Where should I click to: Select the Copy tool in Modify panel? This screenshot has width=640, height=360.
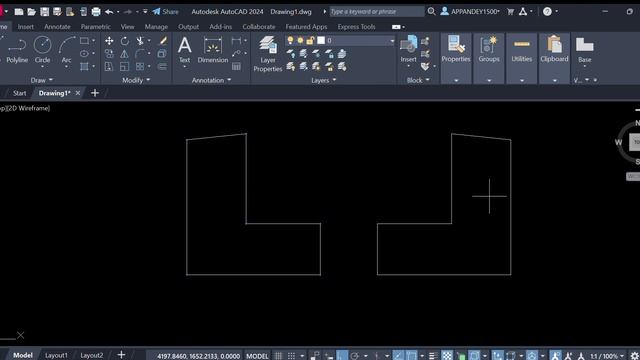pos(109,53)
